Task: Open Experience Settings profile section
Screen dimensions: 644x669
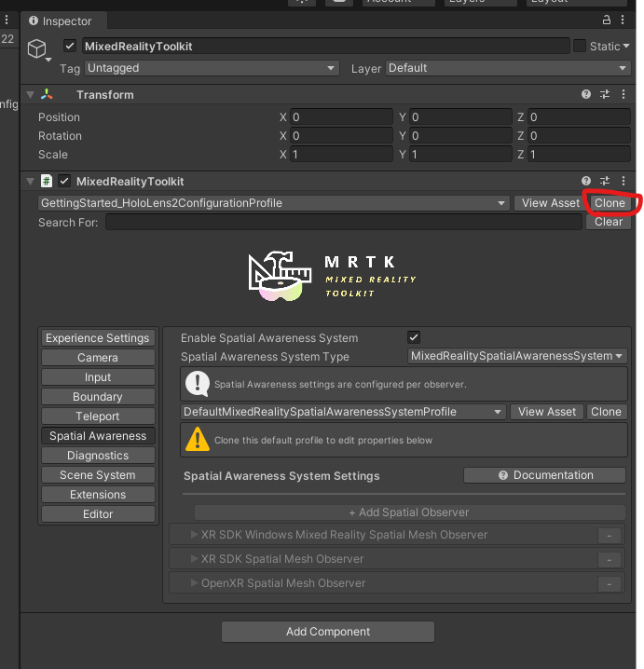Action: point(98,338)
